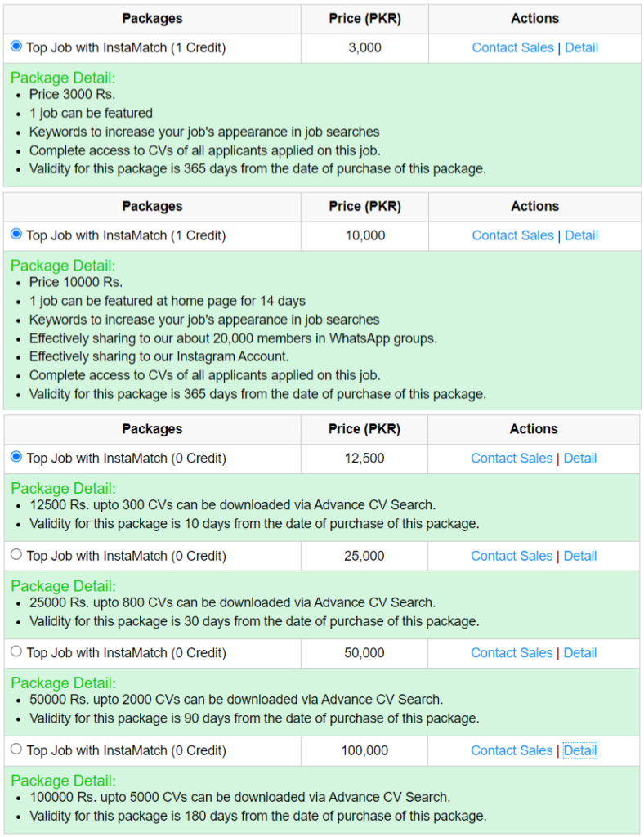Image resolution: width=644 pixels, height=837 pixels.
Task: Click the Price (PKR) column header
Action: click(x=364, y=18)
